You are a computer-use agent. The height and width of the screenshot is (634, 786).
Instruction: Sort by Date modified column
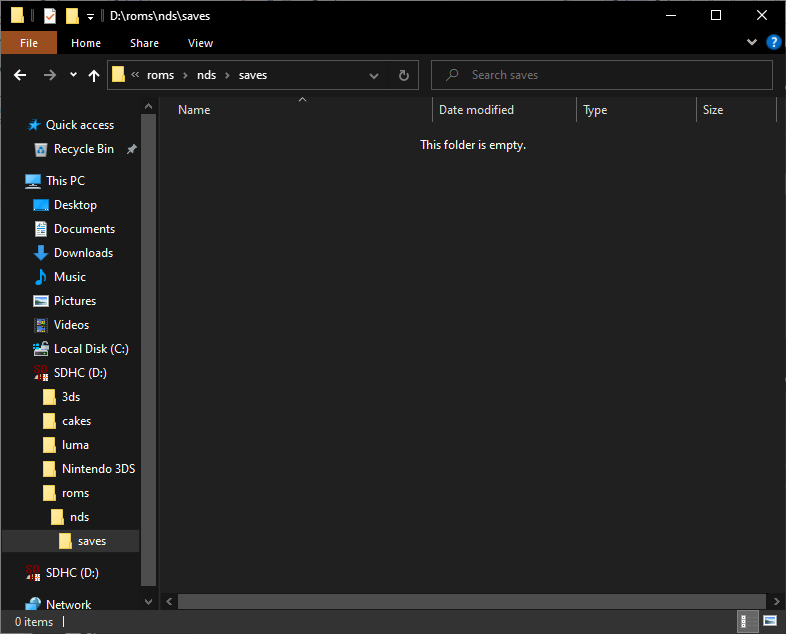pos(476,110)
